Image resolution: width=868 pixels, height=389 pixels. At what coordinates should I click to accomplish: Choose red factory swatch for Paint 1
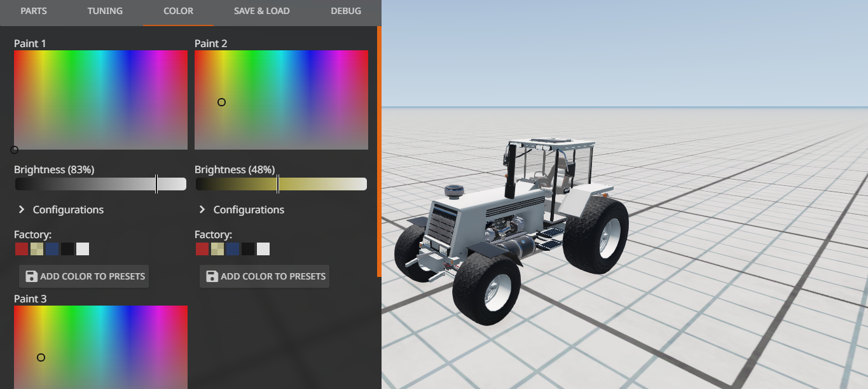coord(22,249)
